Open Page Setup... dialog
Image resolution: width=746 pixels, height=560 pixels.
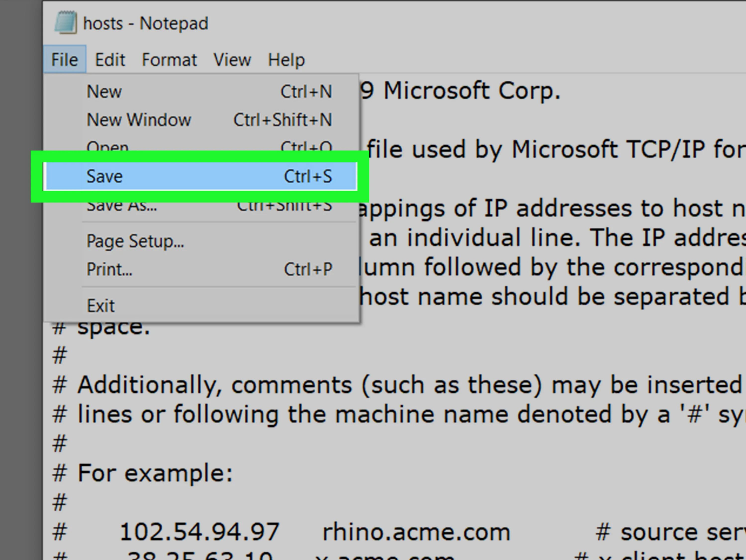[x=135, y=241]
